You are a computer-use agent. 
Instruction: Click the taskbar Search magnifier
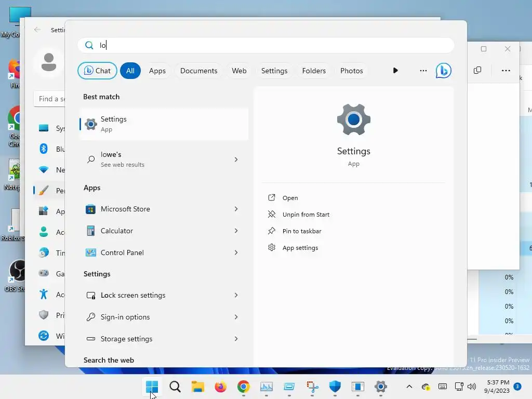pyautogui.click(x=175, y=387)
